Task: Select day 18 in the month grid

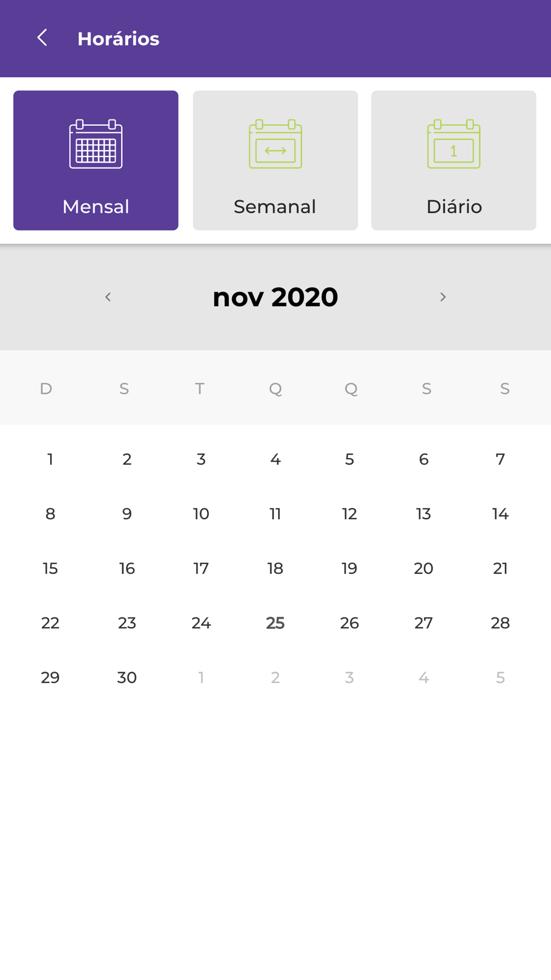Action: tap(275, 568)
